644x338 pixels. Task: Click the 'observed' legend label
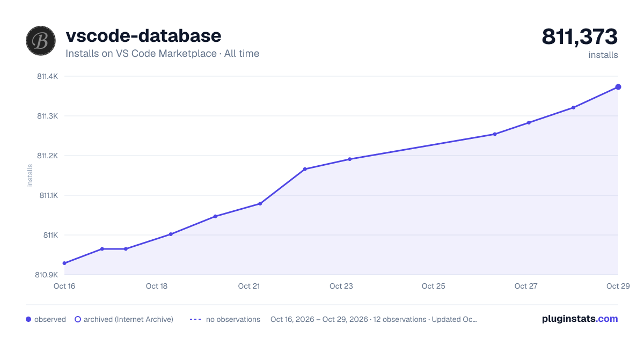click(x=50, y=319)
